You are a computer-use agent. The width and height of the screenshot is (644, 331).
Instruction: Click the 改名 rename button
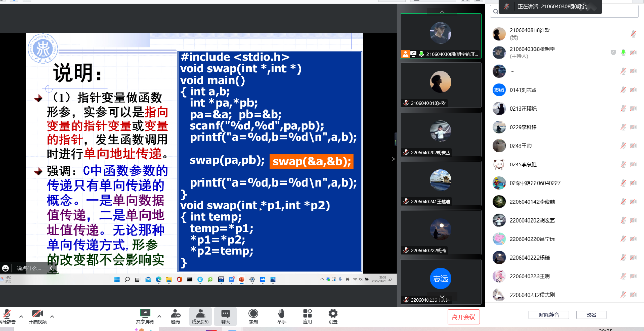pyautogui.click(x=591, y=315)
